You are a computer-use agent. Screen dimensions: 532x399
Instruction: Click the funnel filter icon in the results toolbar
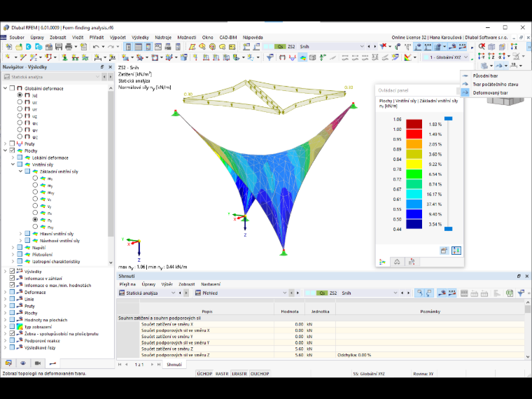click(x=270, y=57)
